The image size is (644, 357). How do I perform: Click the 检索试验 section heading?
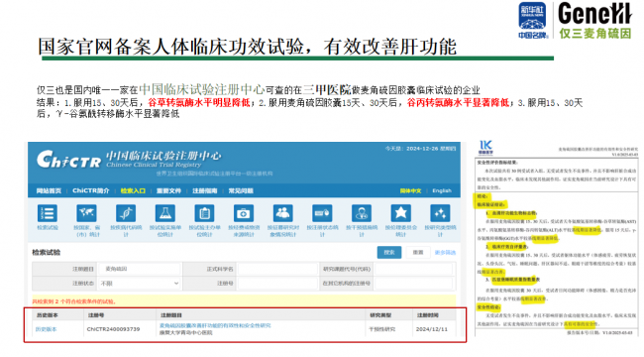[46, 252]
